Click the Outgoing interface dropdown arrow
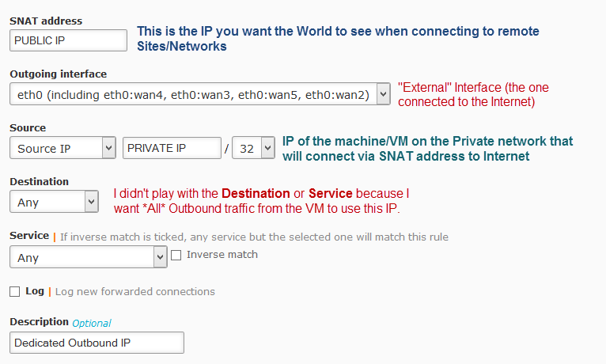This screenshot has width=606, height=364. (x=383, y=95)
